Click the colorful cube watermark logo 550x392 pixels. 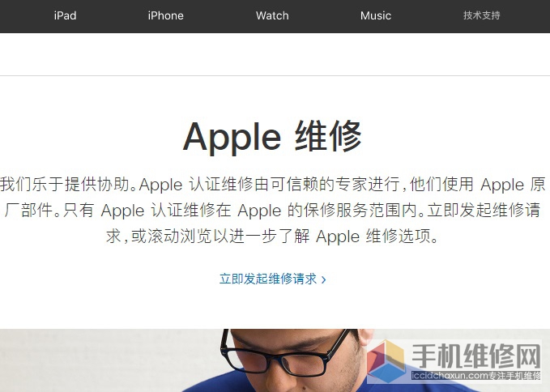click(x=386, y=361)
